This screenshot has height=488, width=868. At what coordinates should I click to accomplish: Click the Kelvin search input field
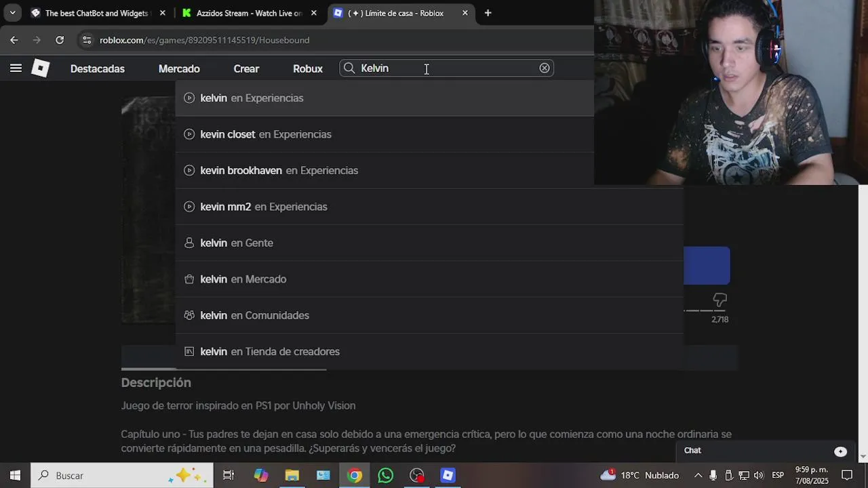pos(446,68)
